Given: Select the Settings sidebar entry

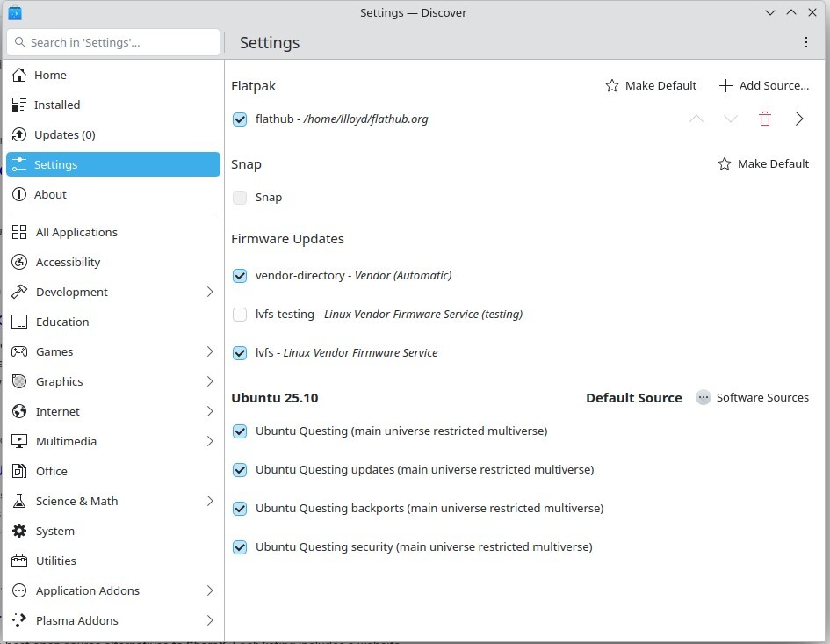Looking at the screenshot, I should click(113, 164).
